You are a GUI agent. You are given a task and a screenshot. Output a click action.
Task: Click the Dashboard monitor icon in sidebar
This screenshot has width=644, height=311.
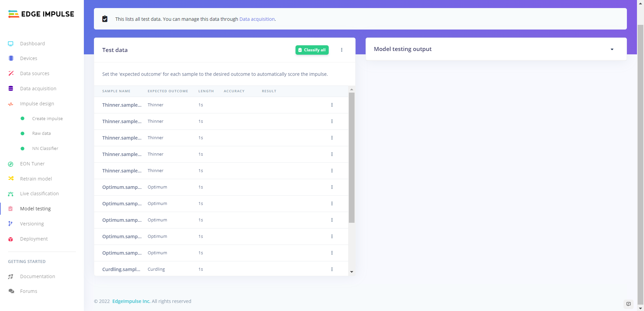coord(11,44)
